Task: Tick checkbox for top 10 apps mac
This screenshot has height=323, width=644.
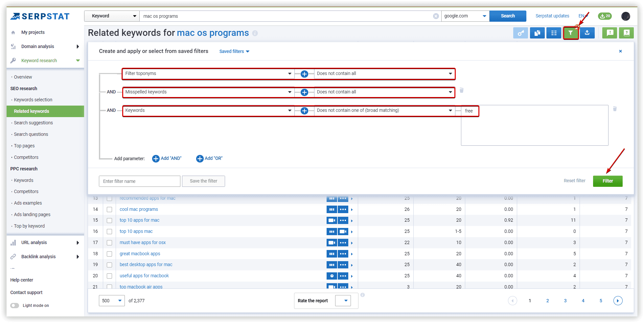Action: click(x=109, y=232)
